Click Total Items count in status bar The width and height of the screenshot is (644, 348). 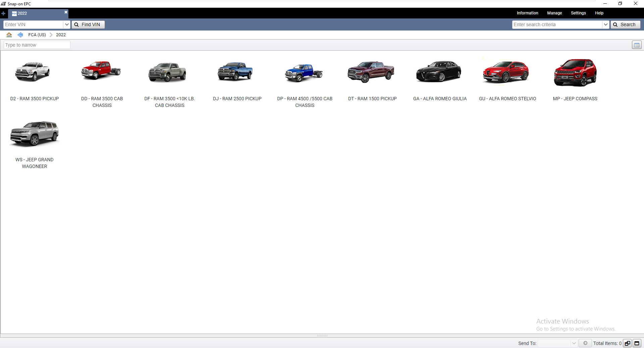click(607, 343)
